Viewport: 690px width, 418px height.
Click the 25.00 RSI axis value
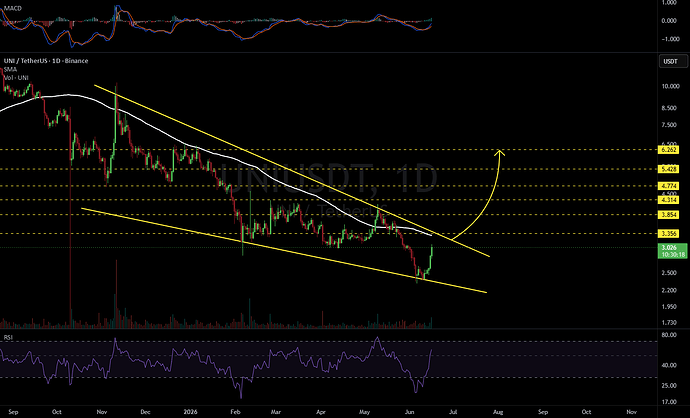669,385
